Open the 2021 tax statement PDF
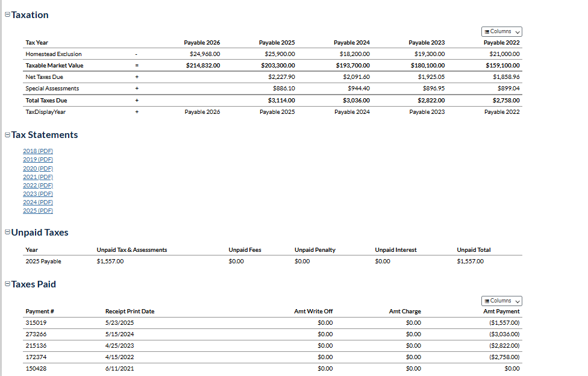Image resolution: width=588 pixels, height=376 pixels. pos(38,177)
